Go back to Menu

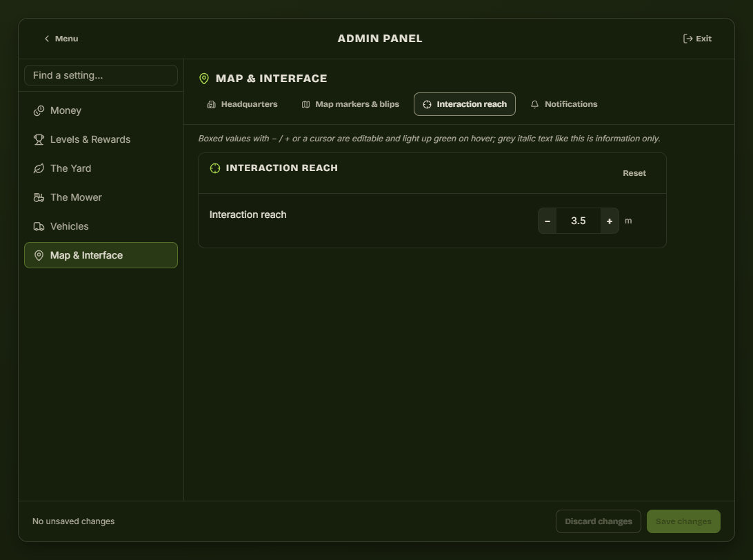tap(61, 39)
